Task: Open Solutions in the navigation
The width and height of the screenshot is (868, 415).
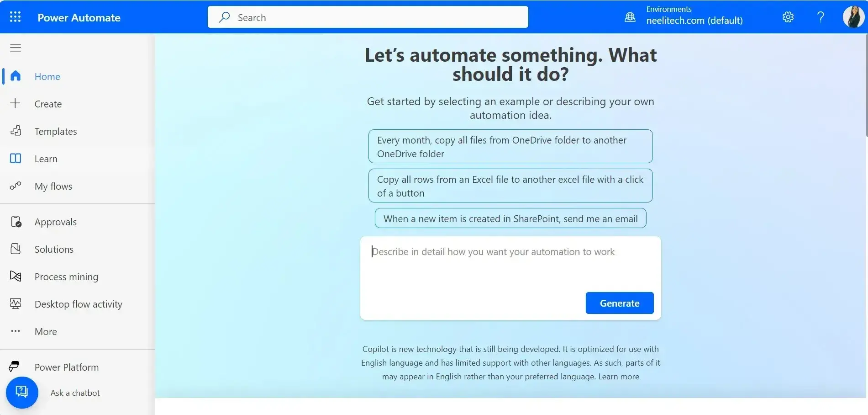Action: pyautogui.click(x=78, y=249)
